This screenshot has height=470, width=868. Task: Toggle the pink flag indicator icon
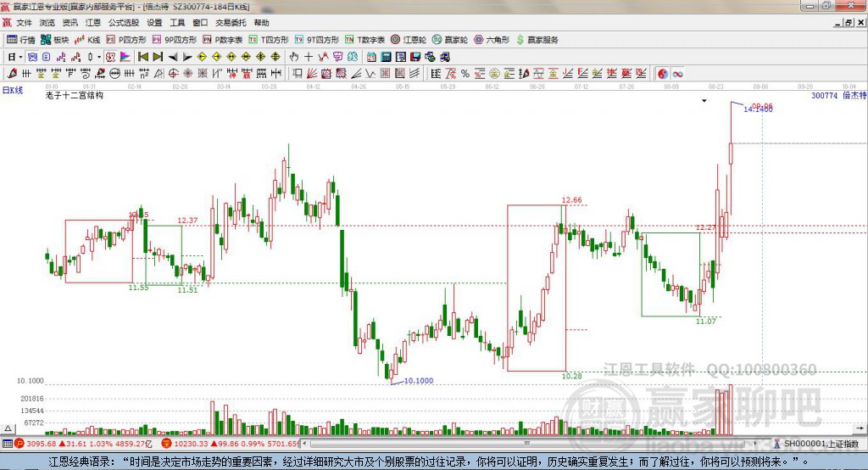click(125, 57)
